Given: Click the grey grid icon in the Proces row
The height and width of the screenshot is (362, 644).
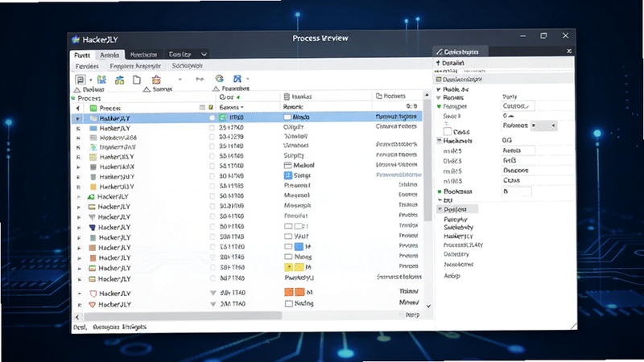Looking at the screenshot, I should coord(202,108).
